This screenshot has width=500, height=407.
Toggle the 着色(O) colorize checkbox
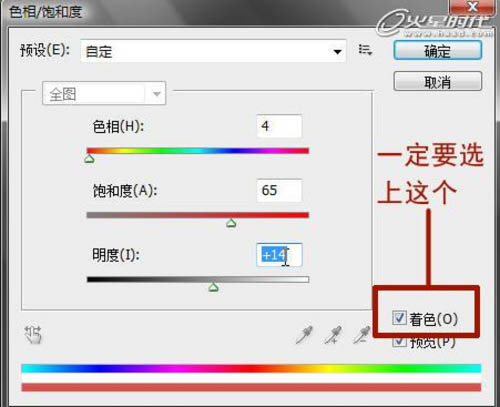click(399, 318)
